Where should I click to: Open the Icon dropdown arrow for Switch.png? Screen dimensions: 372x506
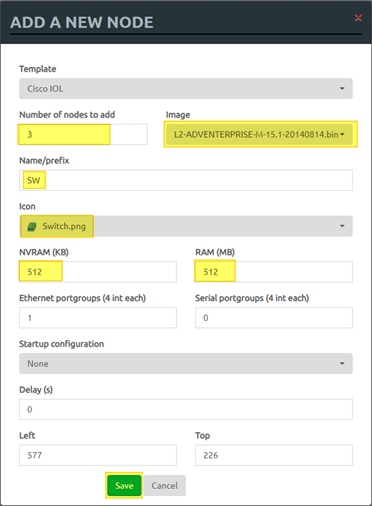(342, 226)
